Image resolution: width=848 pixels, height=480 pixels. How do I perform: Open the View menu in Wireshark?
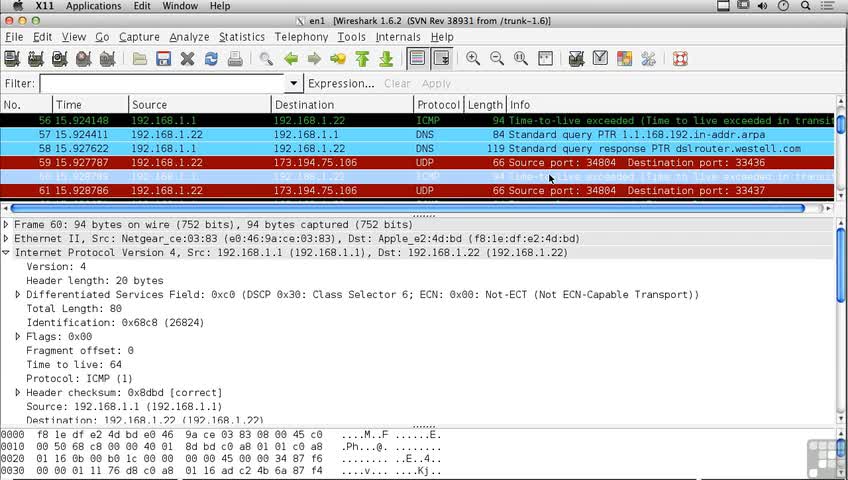click(x=74, y=37)
